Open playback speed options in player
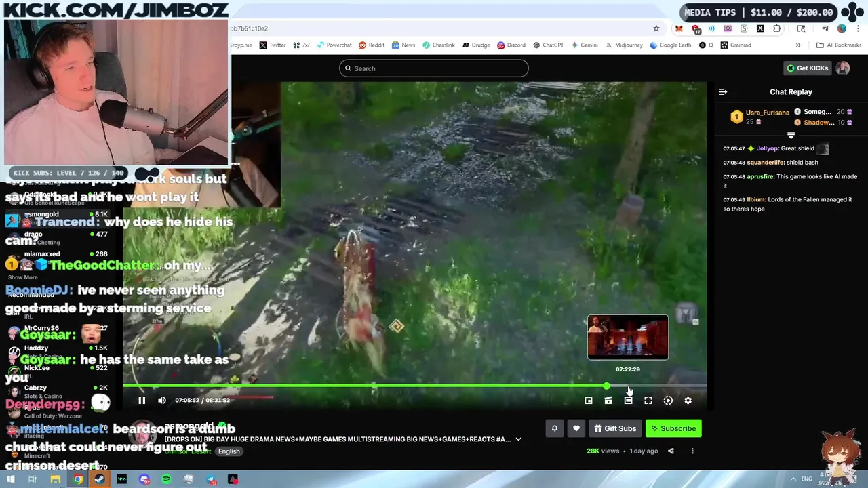 [668, 401]
